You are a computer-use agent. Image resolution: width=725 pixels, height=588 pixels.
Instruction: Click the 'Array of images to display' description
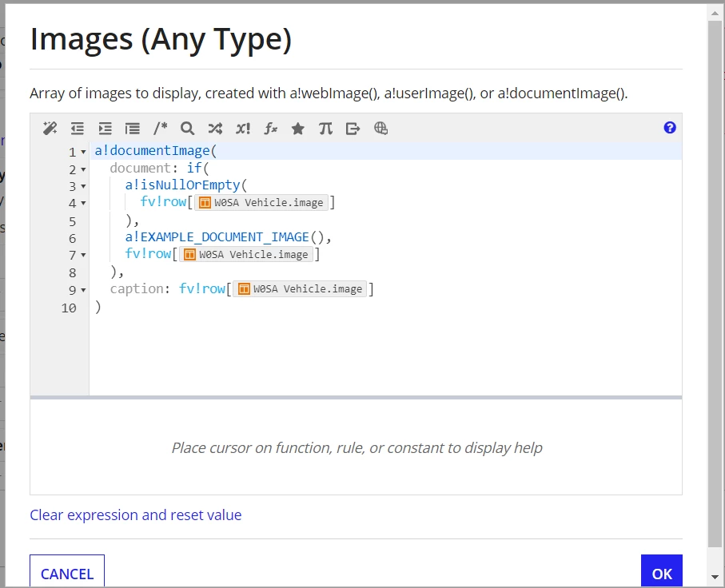click(329, 93)
